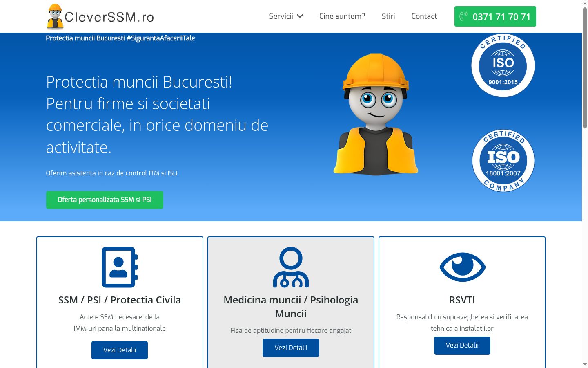Click Vezi Detalii under RSVTI
The height and width of the screenshot is (368, 588).
pos(462,346)
